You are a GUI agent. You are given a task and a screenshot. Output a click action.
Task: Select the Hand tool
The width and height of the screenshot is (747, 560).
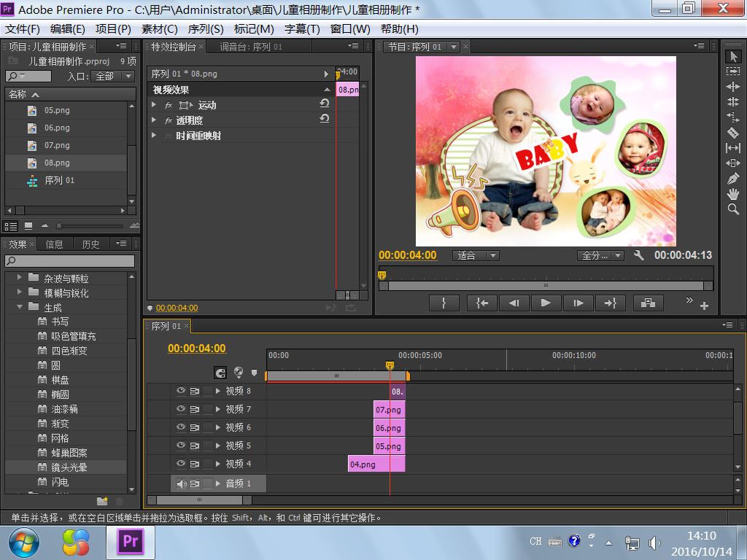click(733, 194)
